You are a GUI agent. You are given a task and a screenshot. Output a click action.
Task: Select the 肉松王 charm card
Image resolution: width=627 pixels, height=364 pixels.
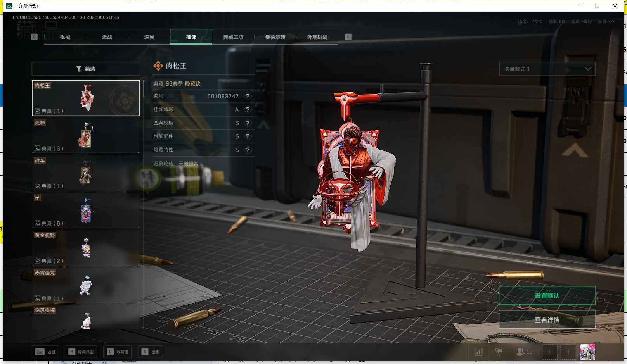(x=86, y=98)
